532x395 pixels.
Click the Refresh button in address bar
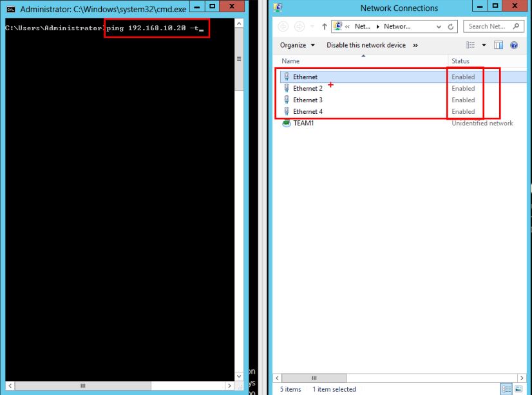(x=451, y=27)
